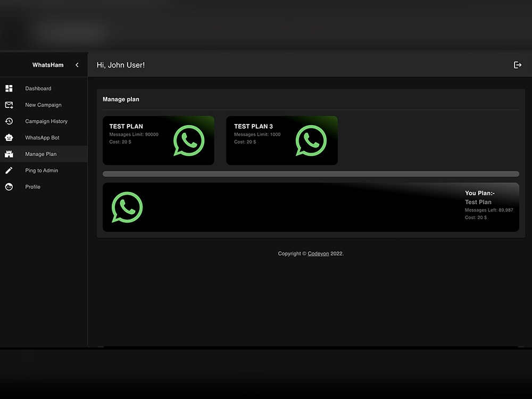532x399 pixels.
Task: Select the TEST PLAN 3 card
Action: pyautogui.click(x=282, y=140)
